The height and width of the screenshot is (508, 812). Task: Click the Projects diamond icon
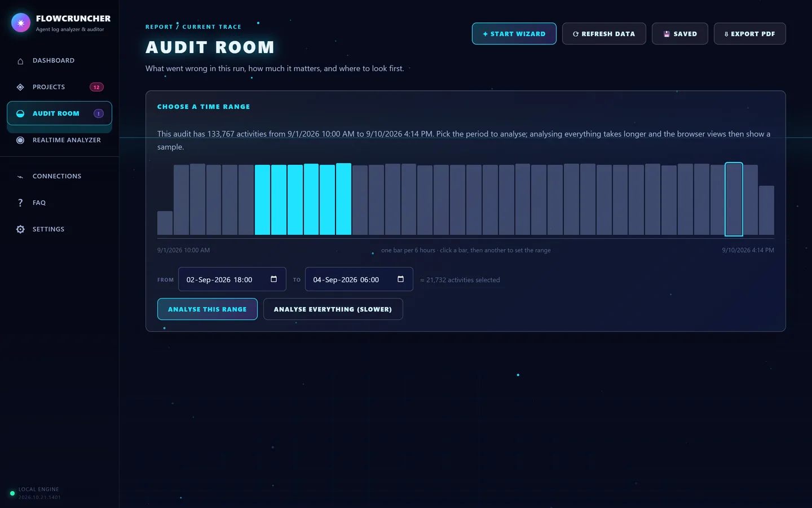click(x=20, y=87)
